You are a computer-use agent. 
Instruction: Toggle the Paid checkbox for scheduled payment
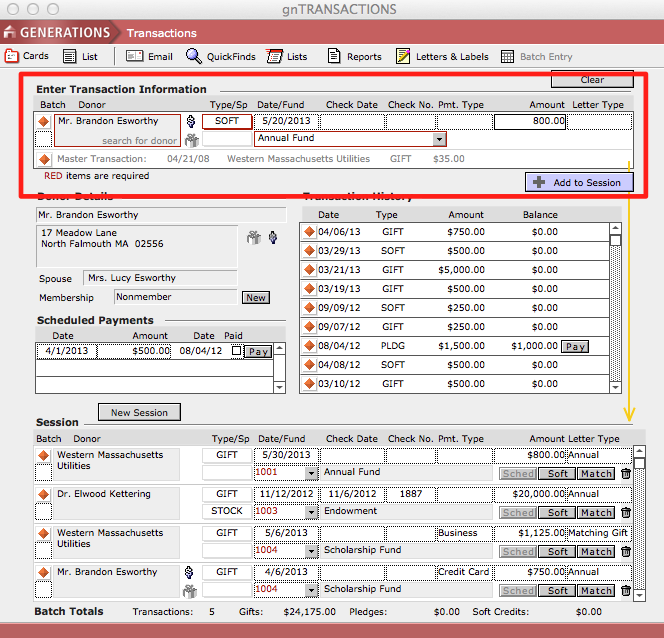pos(236,351)
